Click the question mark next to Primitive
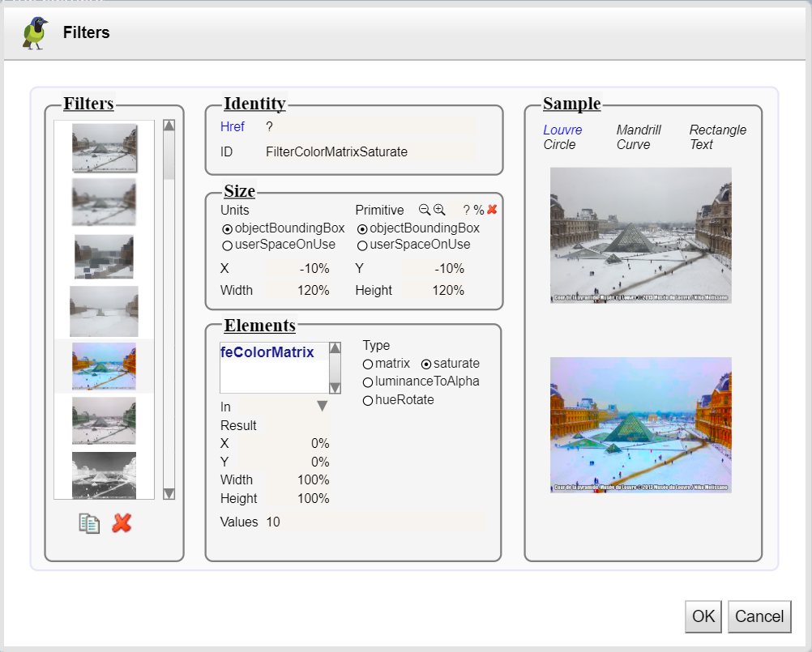Image resolution: width=812 pixels, height=652 pixels. click(x=466, y=210)
